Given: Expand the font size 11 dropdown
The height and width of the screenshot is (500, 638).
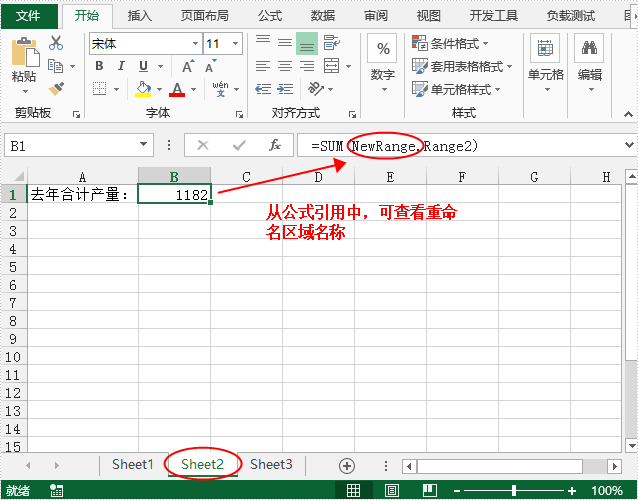Looking at the screenshot, I should pos(235,44).
